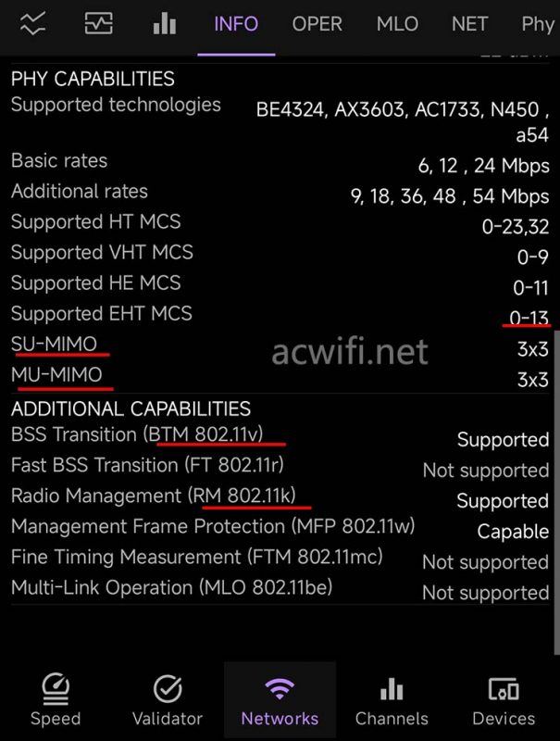Select the Devices icon
This screenshot has height=741, width=560.
[504, 689]
